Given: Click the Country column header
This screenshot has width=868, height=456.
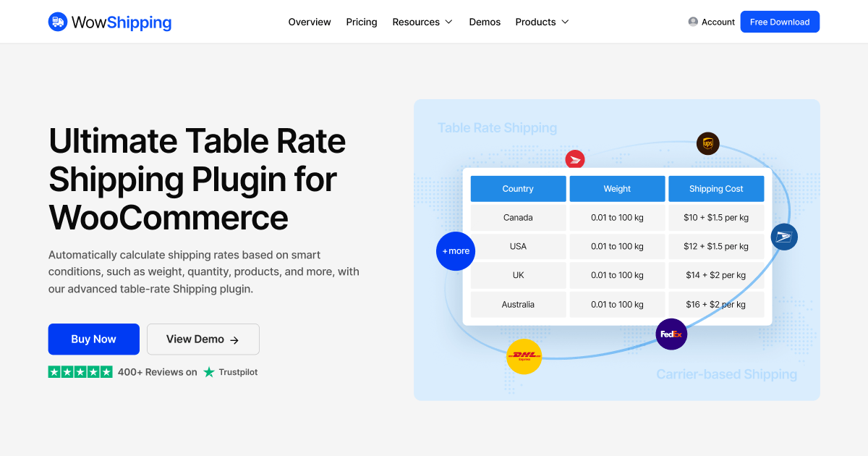Looking at the screenshot, I should pyautogui.click(x=518, y=188).
